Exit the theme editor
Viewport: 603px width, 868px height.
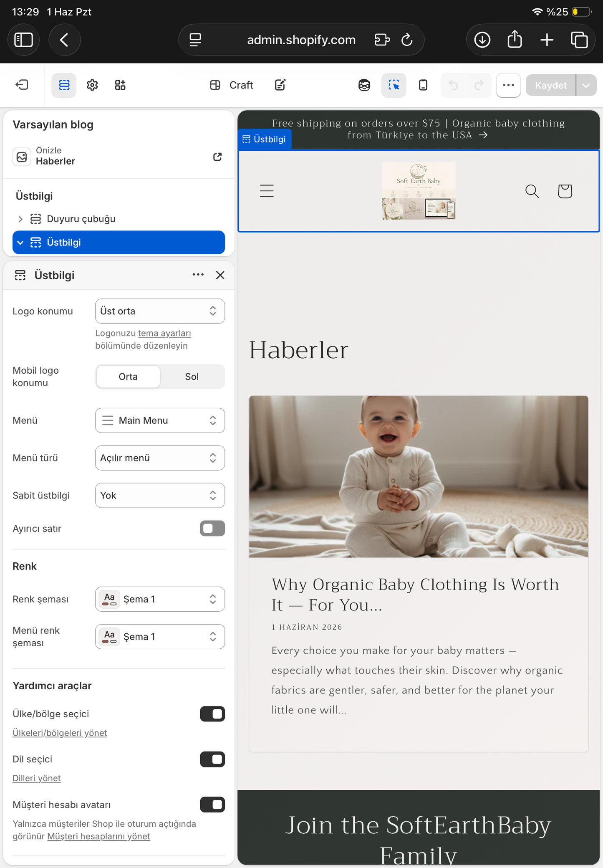point(22,85)
